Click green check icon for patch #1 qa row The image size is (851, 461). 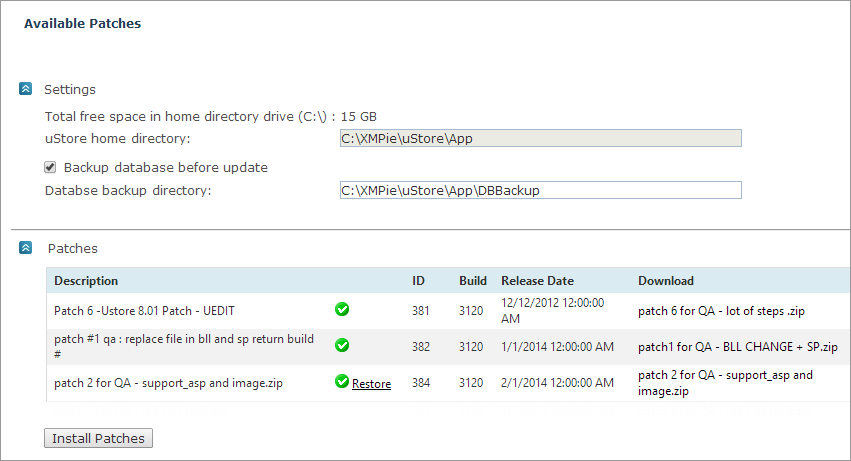[342, 345]
